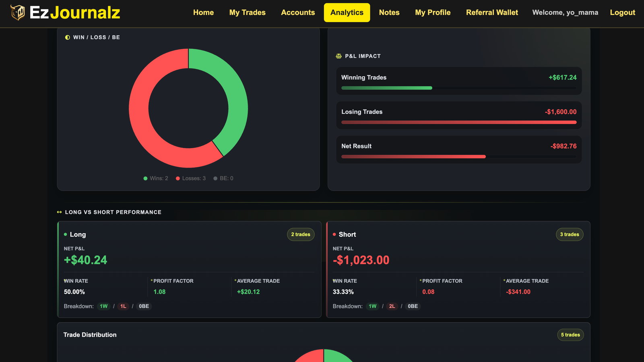Click the Winning Trades label
The image size is (644, 362).
tap(364, 77)
